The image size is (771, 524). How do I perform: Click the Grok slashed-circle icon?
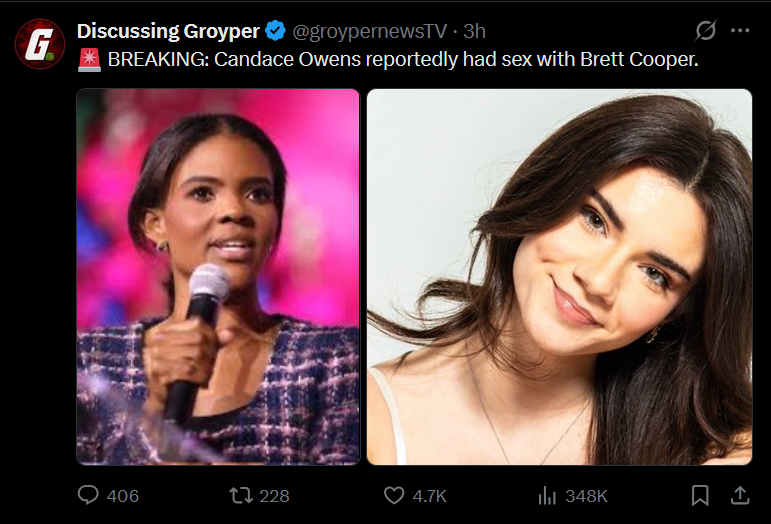[x=706, y=30]
